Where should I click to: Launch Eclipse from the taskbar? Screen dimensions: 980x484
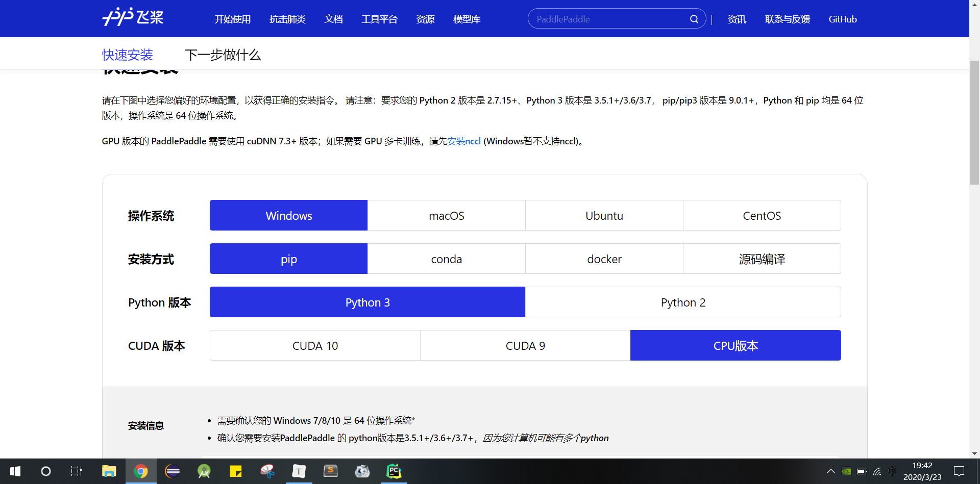pyautogui.click(x=173, y=471)
